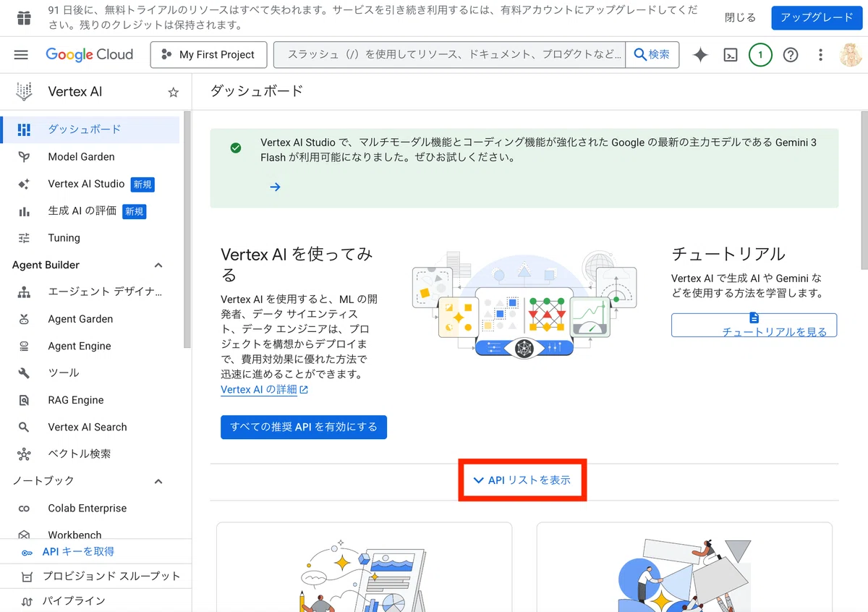Viewport: 868px width, 612px height.
Task: Open the help question mark icon
Action: 791,55
